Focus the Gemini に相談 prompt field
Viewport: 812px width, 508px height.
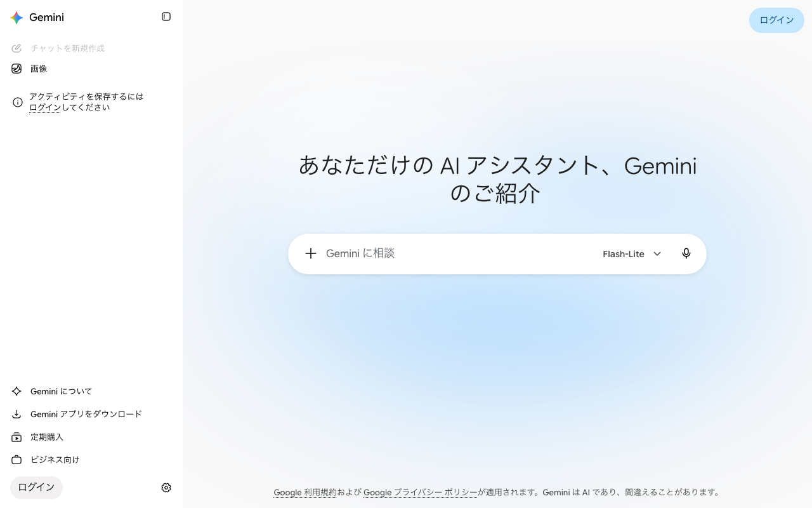(x=457, y=253)
